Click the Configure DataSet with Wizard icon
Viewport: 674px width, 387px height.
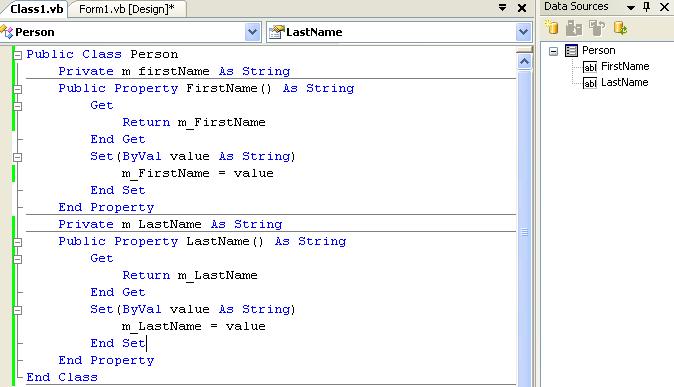597,28
